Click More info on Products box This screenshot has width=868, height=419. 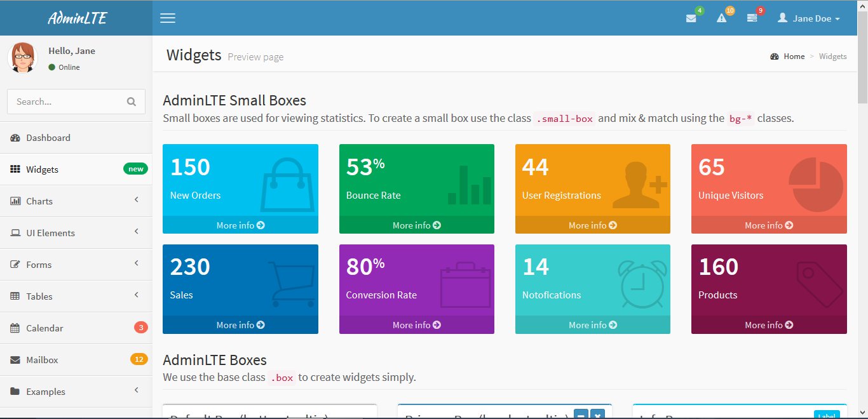[769, 325]
